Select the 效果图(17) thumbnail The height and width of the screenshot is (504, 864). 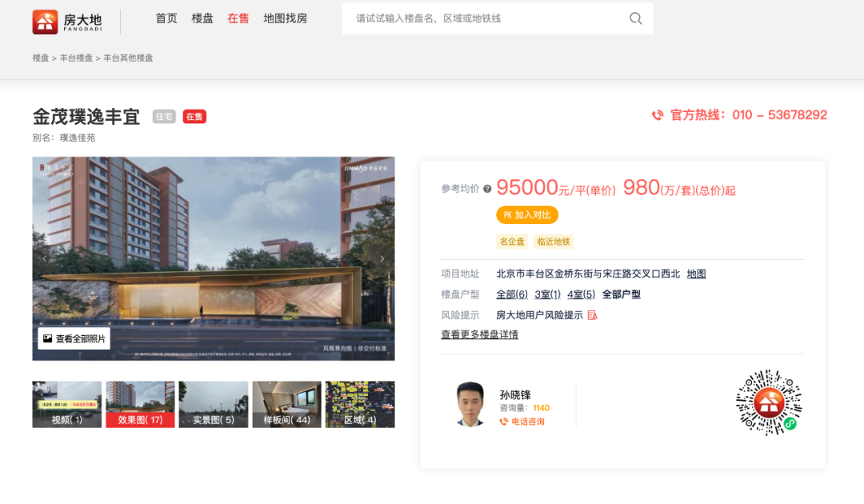pos(140,404)
